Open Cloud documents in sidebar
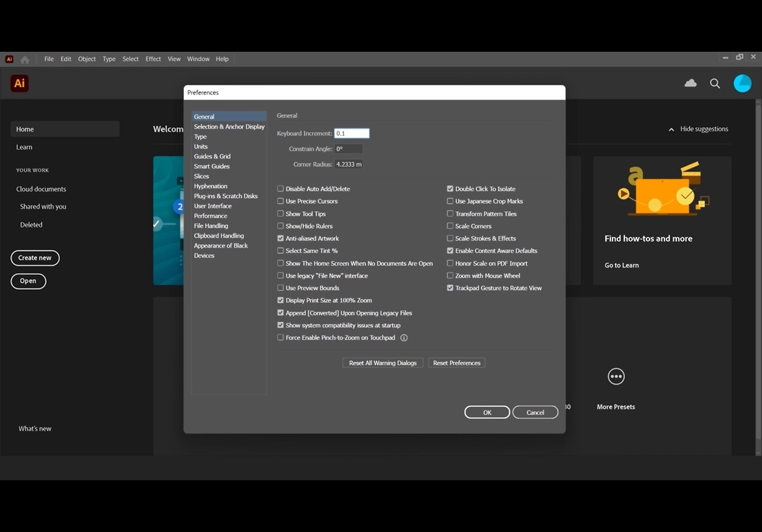This screenshot has width=762, height=532. click(41, 189)
